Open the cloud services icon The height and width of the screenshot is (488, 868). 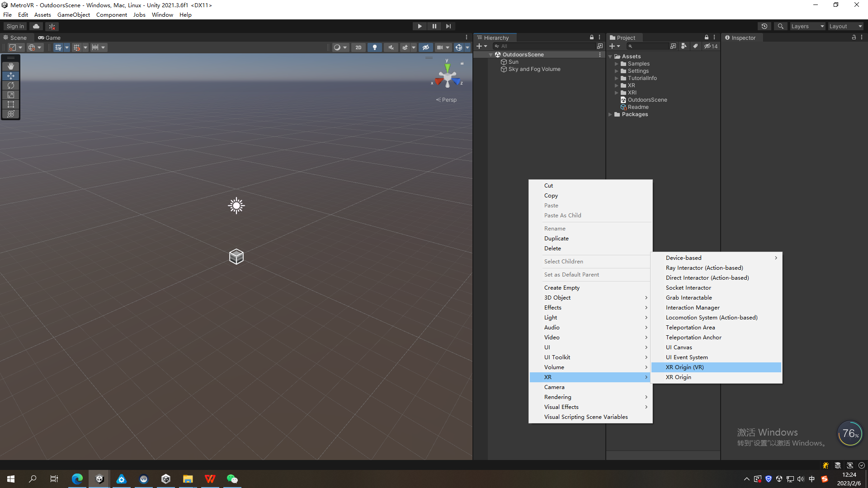[x=36, y=26]
